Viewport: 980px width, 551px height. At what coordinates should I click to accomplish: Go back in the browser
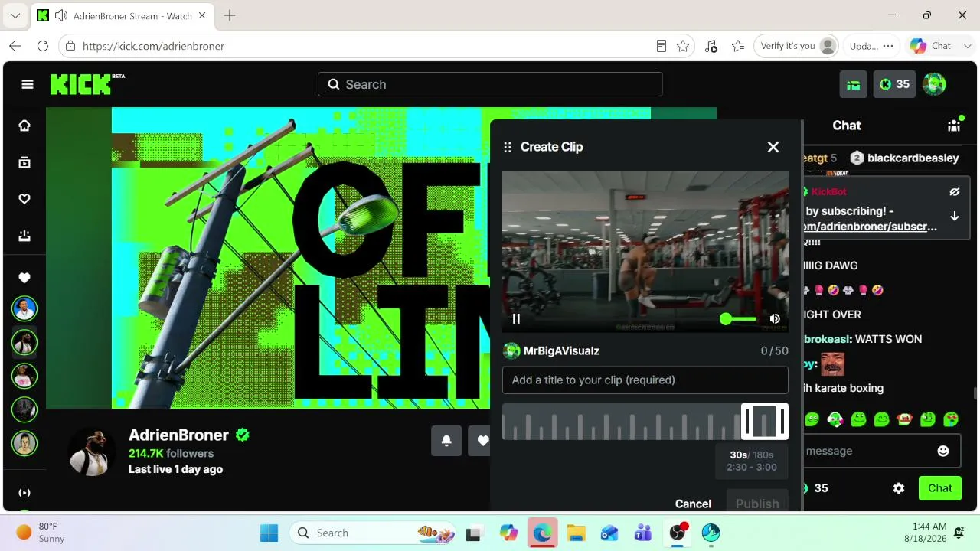click(15, 46)
